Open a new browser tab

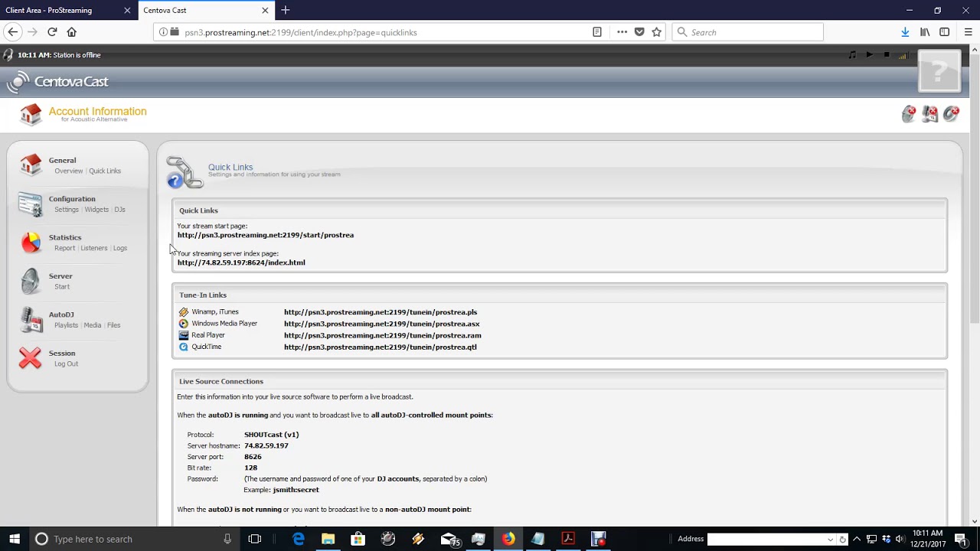[x=286, y=11]
